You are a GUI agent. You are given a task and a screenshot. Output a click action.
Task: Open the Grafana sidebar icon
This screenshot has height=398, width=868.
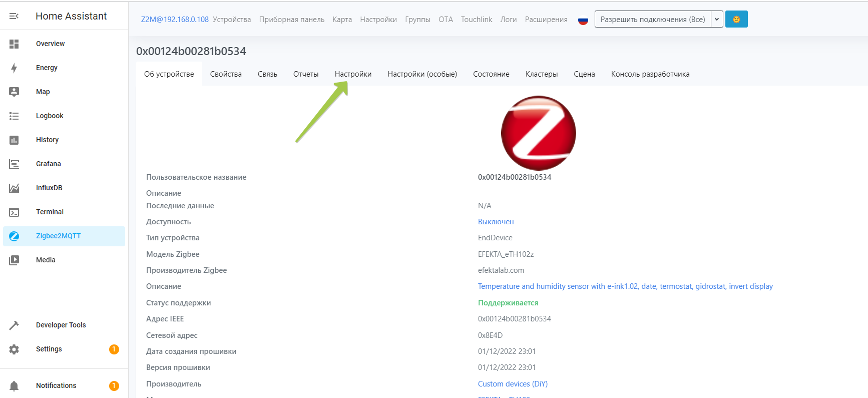14,164
